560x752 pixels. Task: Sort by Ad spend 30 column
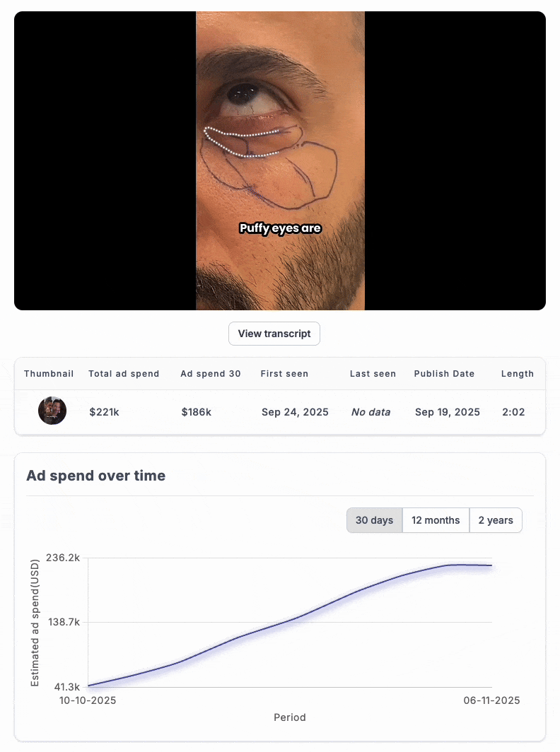click(x=211, y=374)
